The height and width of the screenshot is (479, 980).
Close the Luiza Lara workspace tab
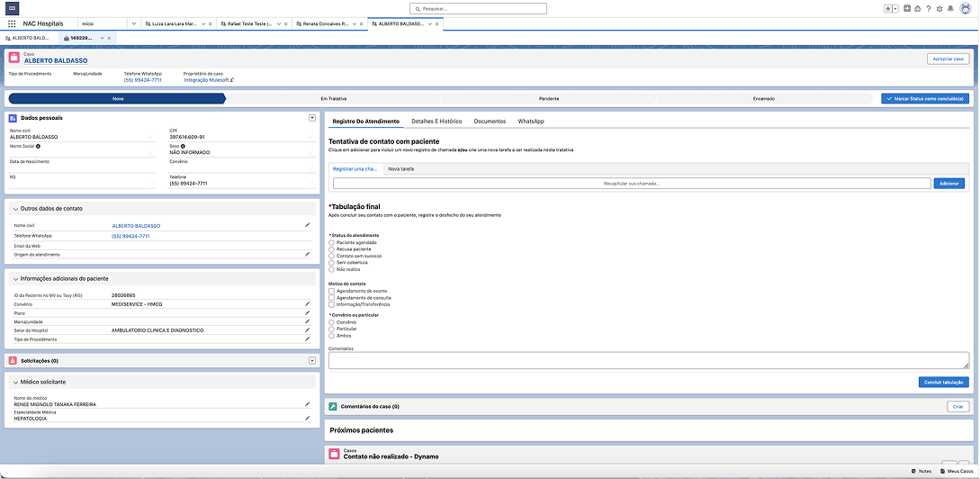tap(211, 23)
